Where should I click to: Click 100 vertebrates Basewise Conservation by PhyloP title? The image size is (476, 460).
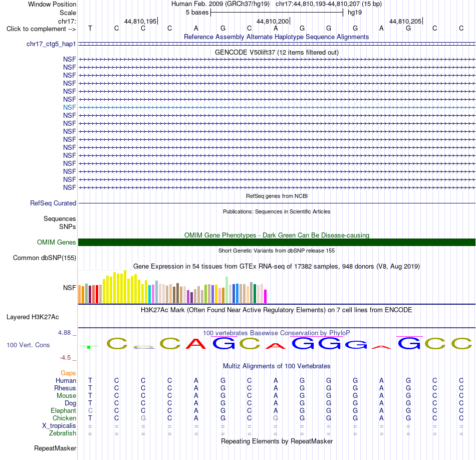(277, 333)
